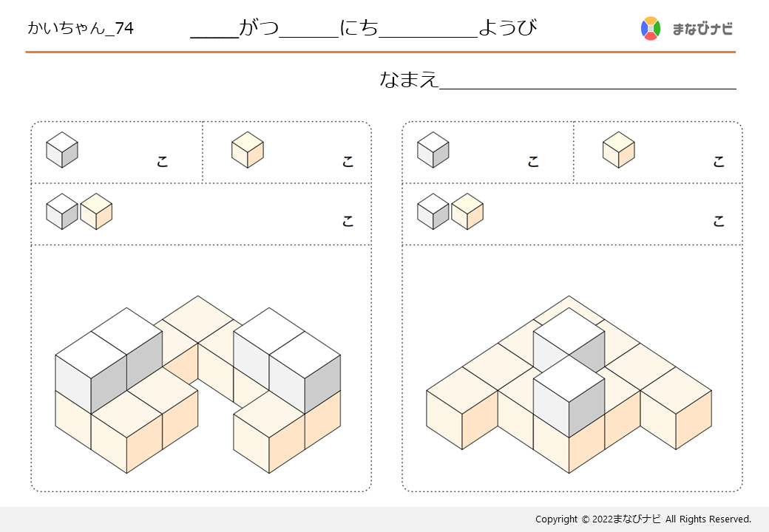
Task: Click the まなびナビ colorful logo icon
Action: [x=650, y=28]
